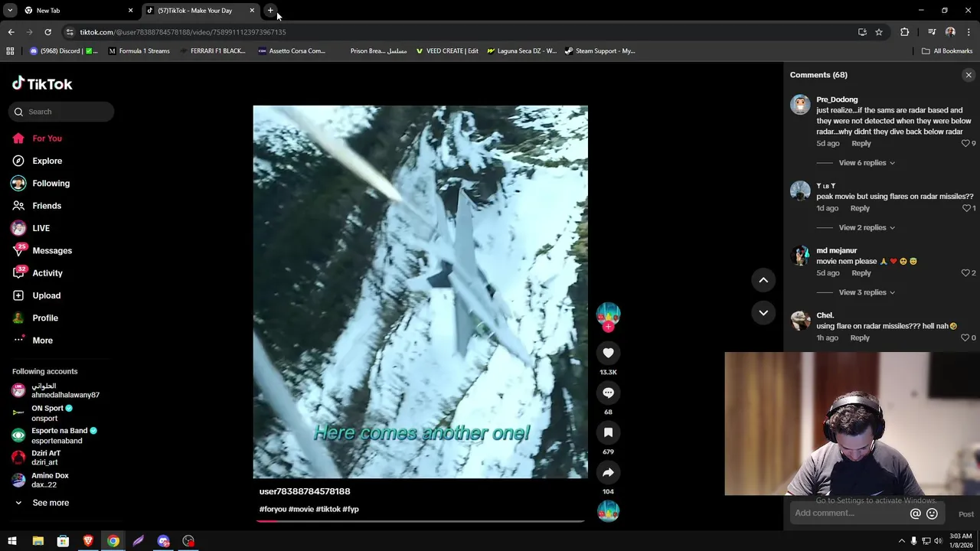Click the Add comment field

[x=848, y=513]
